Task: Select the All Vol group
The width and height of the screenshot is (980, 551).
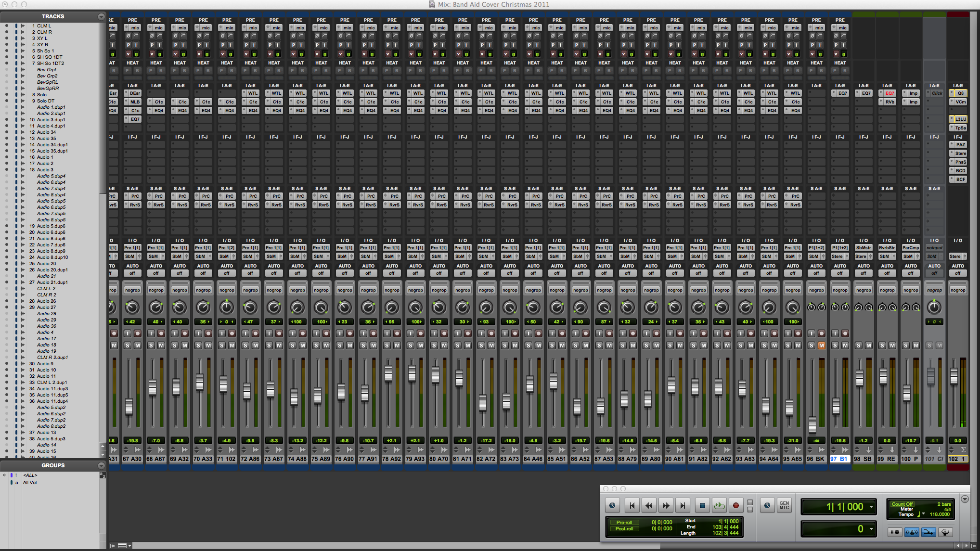Action: click(30, 483)
